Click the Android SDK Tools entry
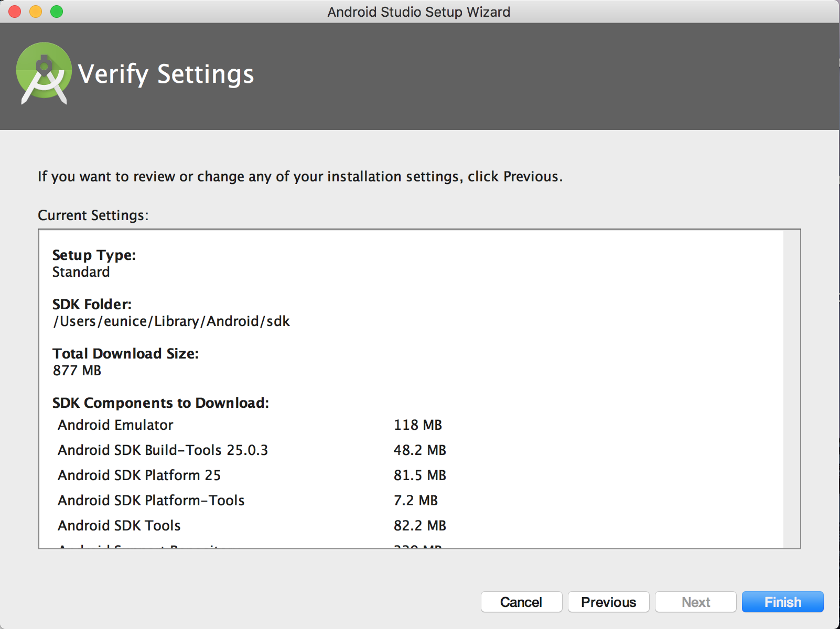Image resolution: width=840 pixels, height=629 pixels. [119, 526]
